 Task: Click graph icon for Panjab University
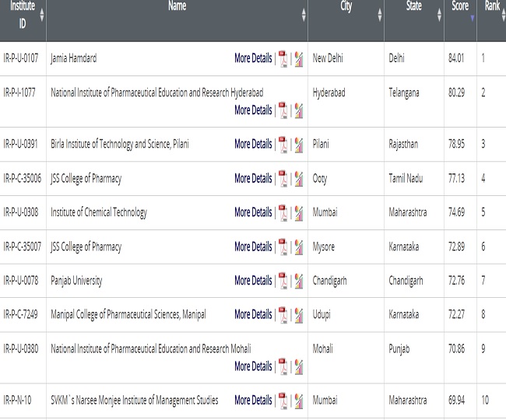pyautogui.click(x=298, y=281)
